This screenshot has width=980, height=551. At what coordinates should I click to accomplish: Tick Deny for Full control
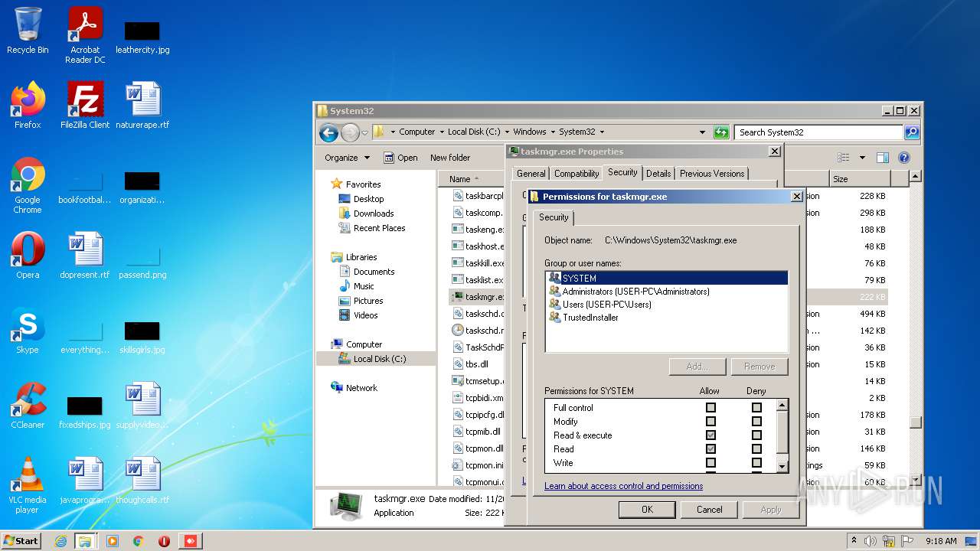pyautogui.click(x=756, y=408)
